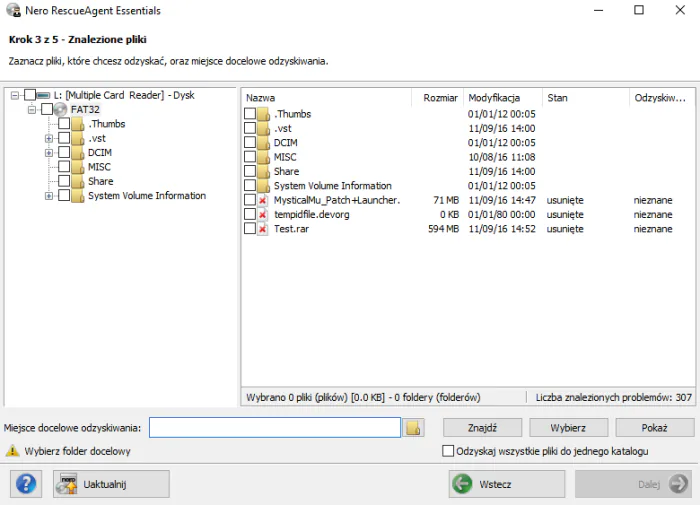This screenshot has height=505, width=700.
Task: Check the tempidfile.devorg file checkbox
Action: click(250, 214)
